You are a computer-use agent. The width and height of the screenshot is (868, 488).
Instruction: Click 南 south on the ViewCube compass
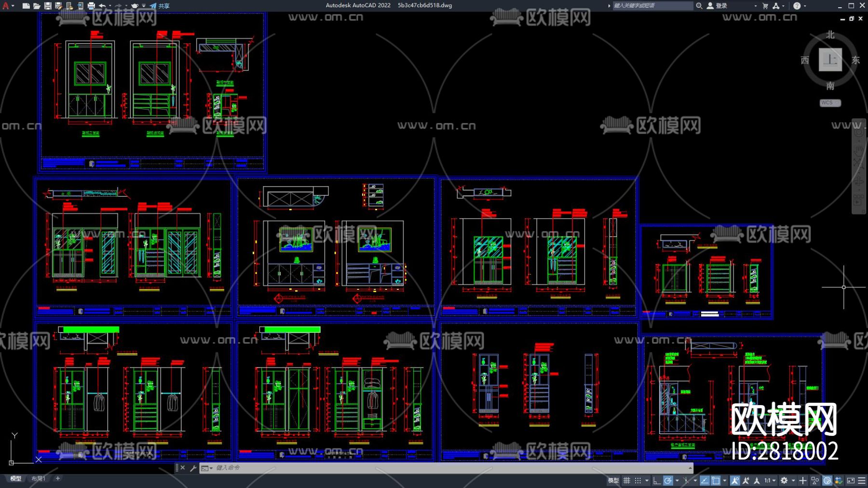(830, 86)
